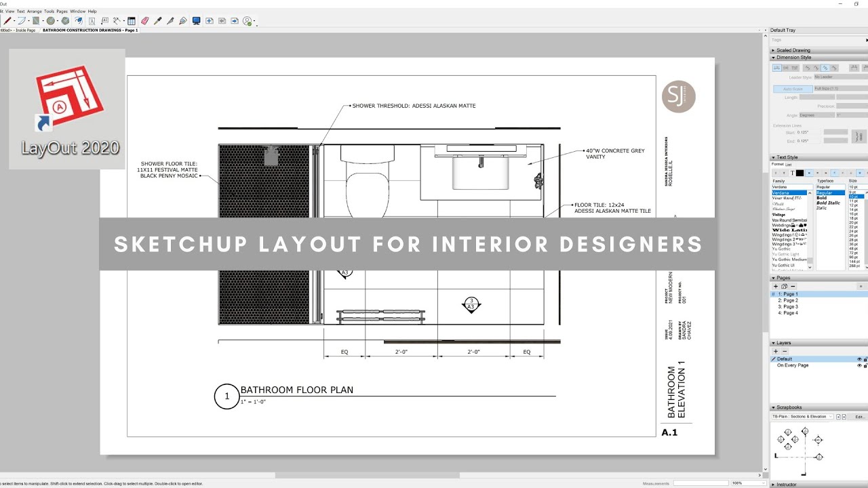Select the Label tool
868x488 pixels.
point(104,21)
